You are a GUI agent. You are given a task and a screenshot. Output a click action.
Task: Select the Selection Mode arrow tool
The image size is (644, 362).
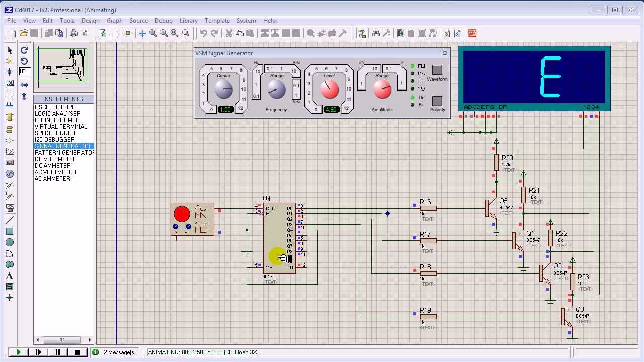(x=10, y=50)
